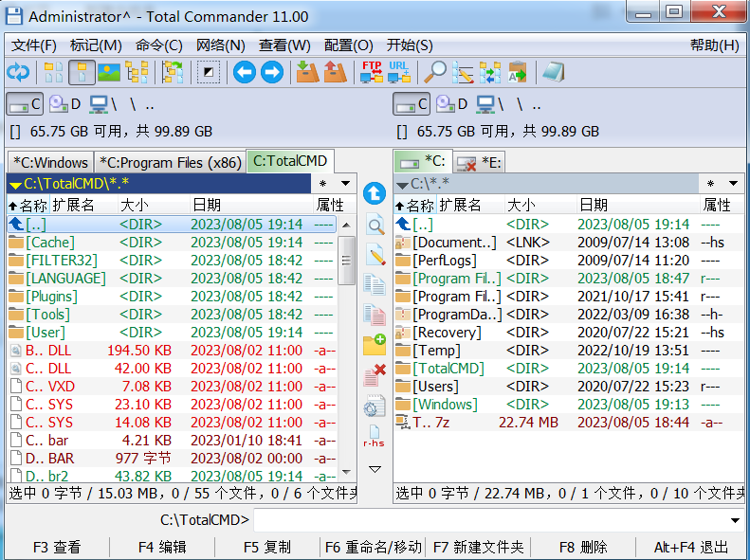The image size is (750, 560).
Task: Toggle the full details view icon
Action: 82,72
